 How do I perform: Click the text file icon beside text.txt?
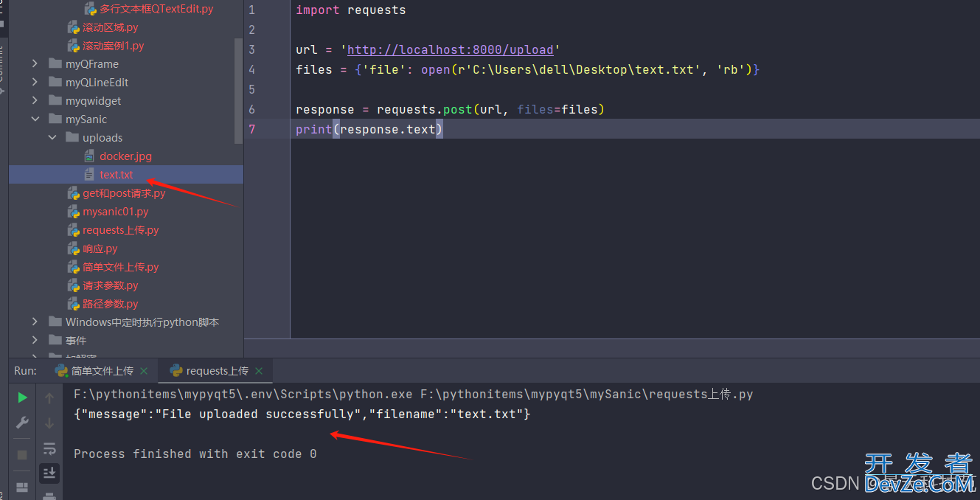pyautogui.click(x=89, y=175)
